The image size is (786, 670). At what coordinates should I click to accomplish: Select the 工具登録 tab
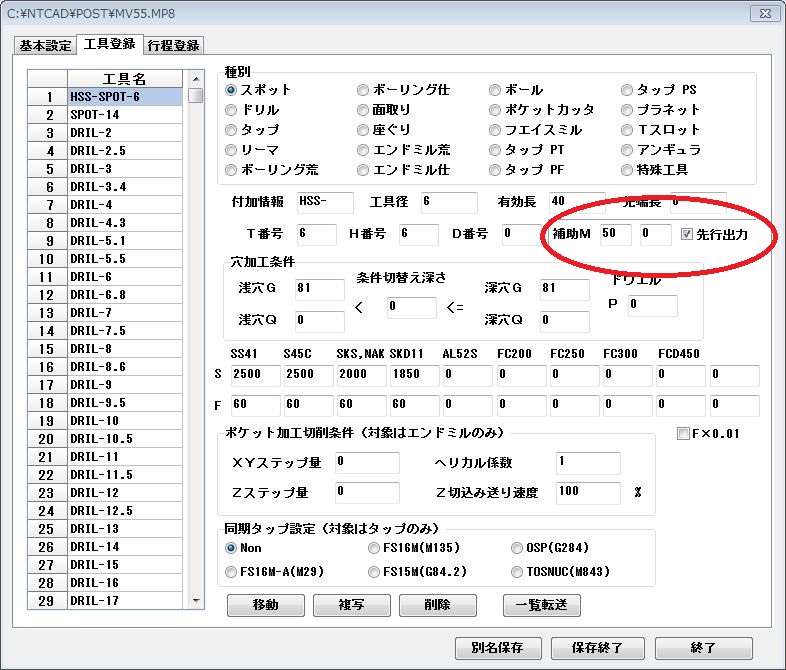(110, 44)
